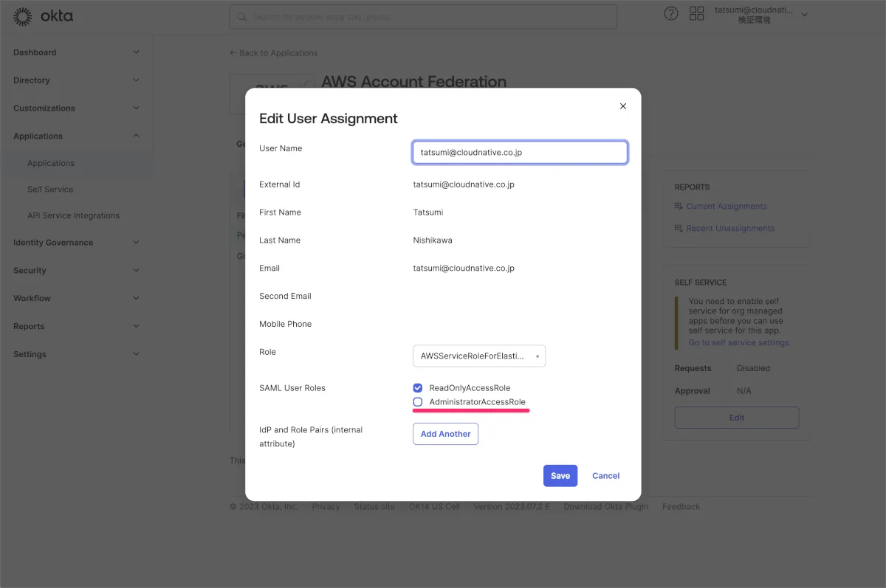Cancel the user assignment edit

(606, 476)
